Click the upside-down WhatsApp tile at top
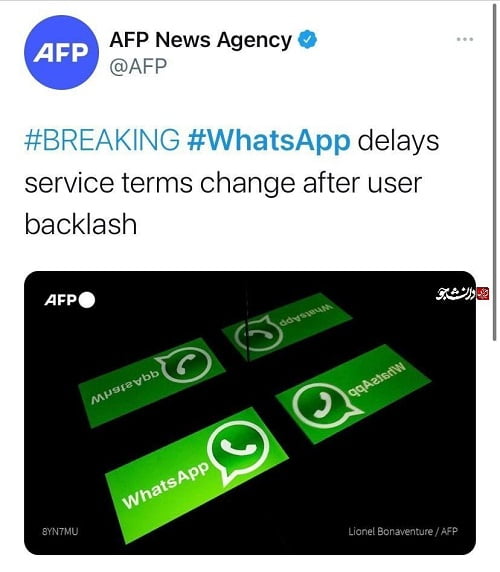 (287, 326)
